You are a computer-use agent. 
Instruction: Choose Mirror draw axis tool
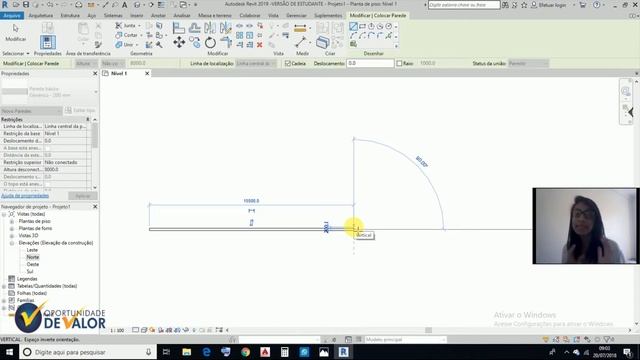225,28
